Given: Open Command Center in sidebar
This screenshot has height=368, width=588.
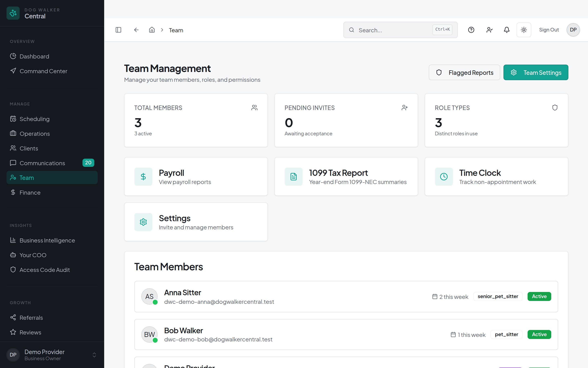Looking at the screenshot, I should [52, 71].
